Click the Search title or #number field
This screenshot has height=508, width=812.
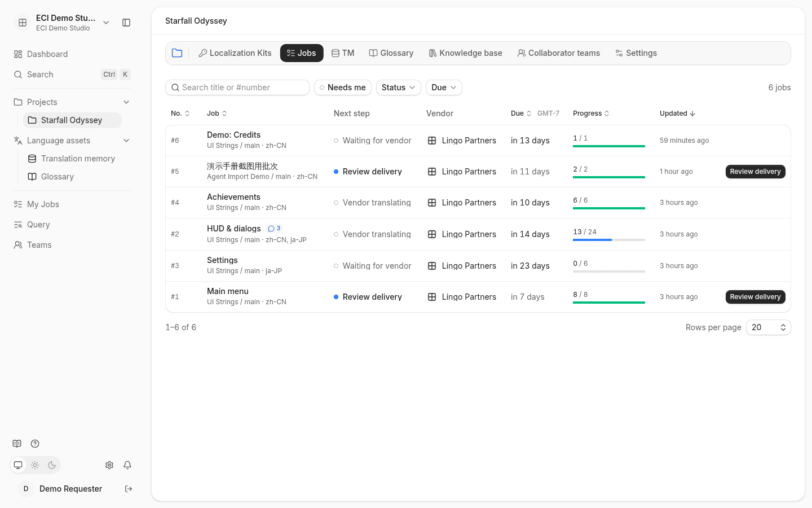click(237, 87)
